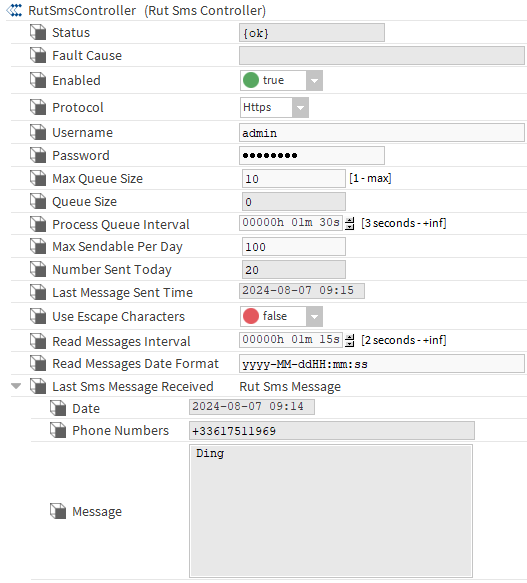Click the Password property cube icon
This screenshot has width=527, height=583.
[x=38, y=155]
